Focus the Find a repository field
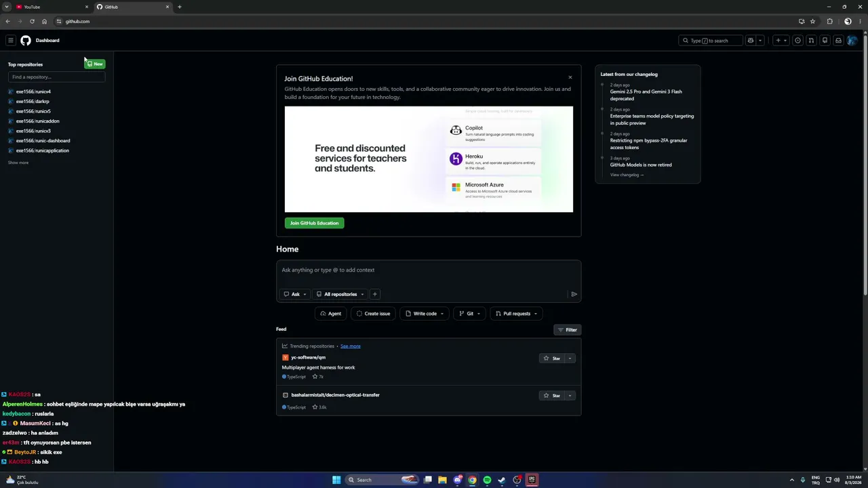 pyautogui.click(x=56, y=77)
